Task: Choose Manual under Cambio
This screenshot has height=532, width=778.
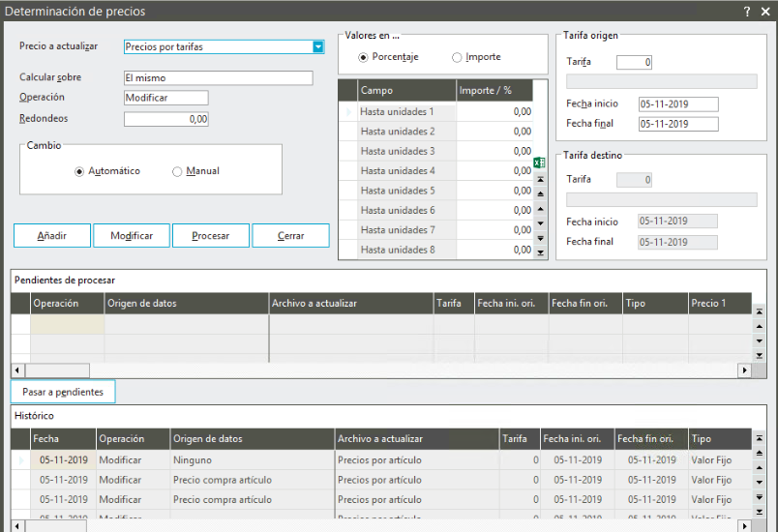Action: click(177, 172)
